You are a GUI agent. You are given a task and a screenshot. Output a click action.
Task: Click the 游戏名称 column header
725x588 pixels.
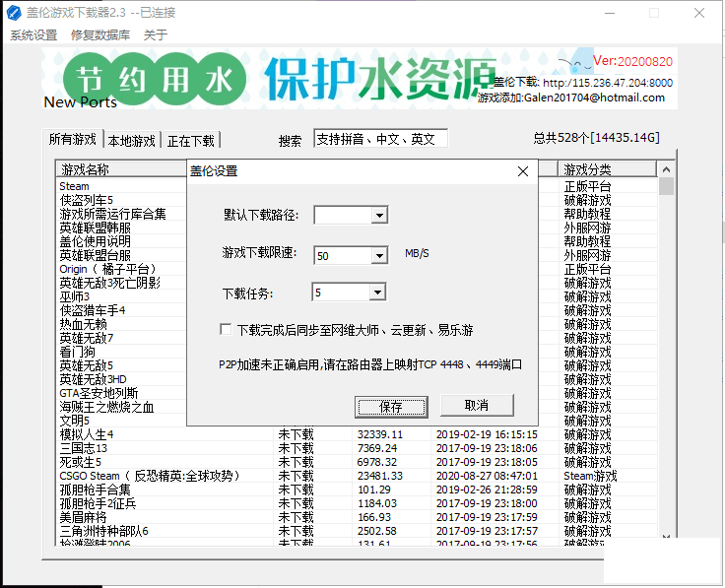click(121, 169)
